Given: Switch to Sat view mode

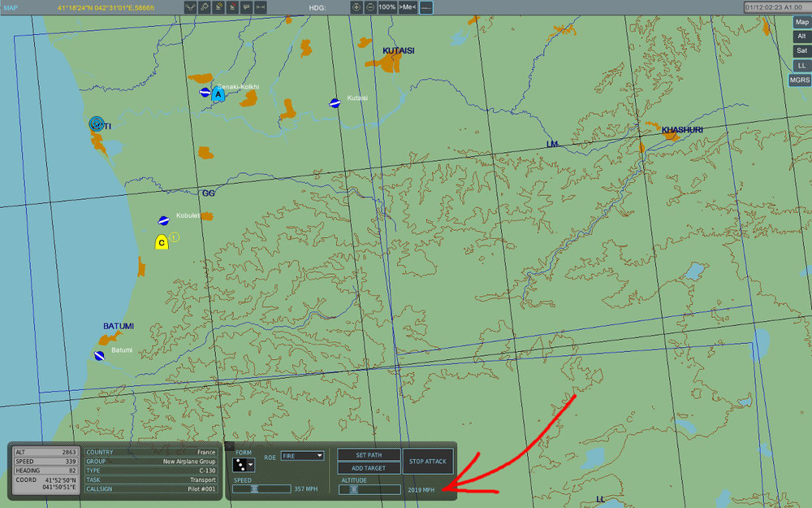Looking at the screenshot, I should [x=801, y=50].
